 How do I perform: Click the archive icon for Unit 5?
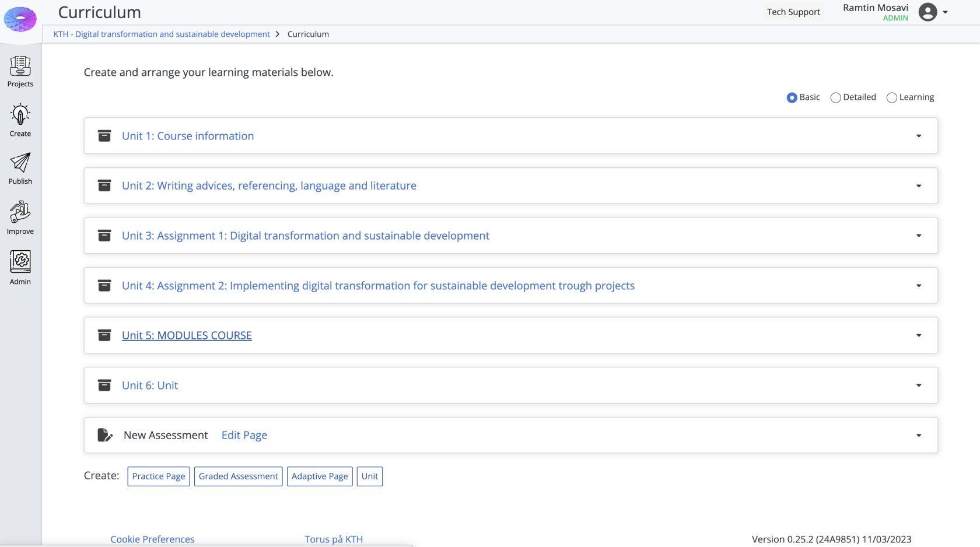click(104, 335)
